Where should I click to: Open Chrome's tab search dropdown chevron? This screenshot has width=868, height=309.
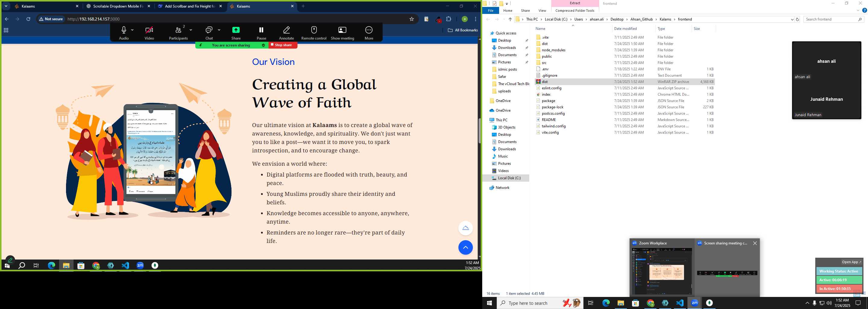(x=6, y=6)
